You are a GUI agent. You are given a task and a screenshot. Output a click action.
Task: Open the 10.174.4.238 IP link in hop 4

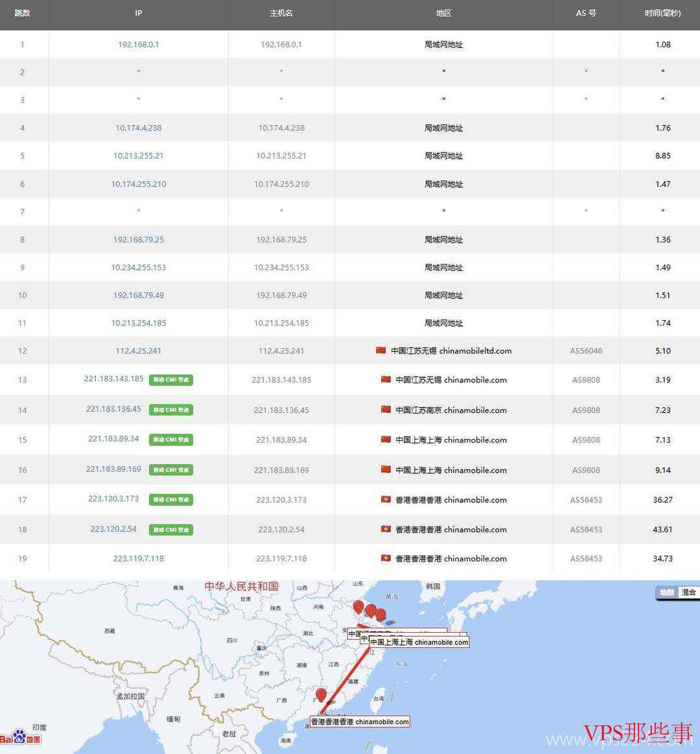tap(139, 128)
